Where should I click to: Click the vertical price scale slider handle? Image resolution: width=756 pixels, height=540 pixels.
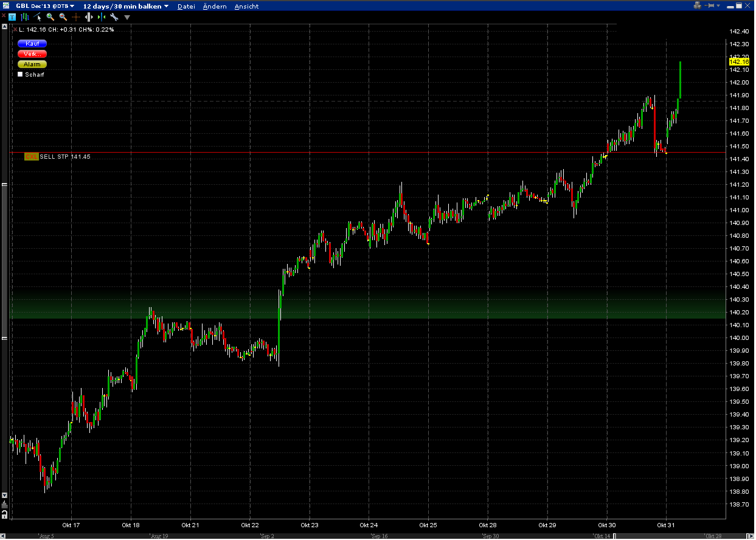coord(5,260)
